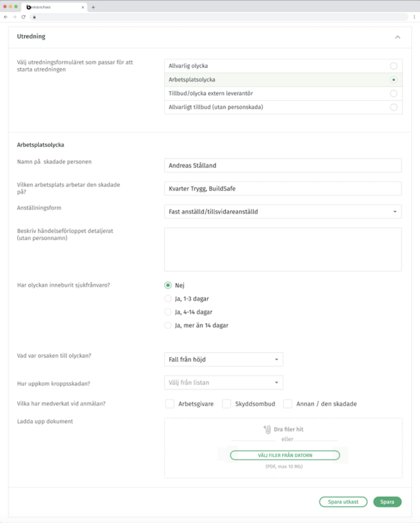Reload the page with refresh icon
420x523 pixels.
[23, 17]
